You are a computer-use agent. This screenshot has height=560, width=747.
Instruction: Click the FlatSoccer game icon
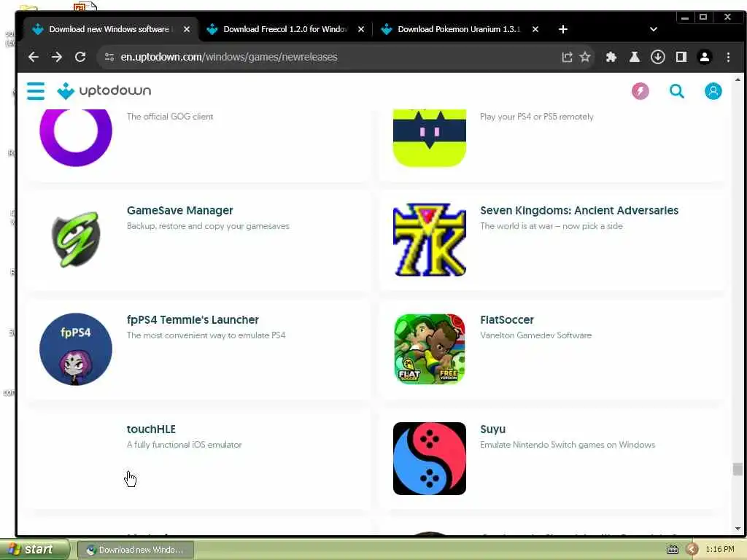pyautogui.click(x=429, y=349)
